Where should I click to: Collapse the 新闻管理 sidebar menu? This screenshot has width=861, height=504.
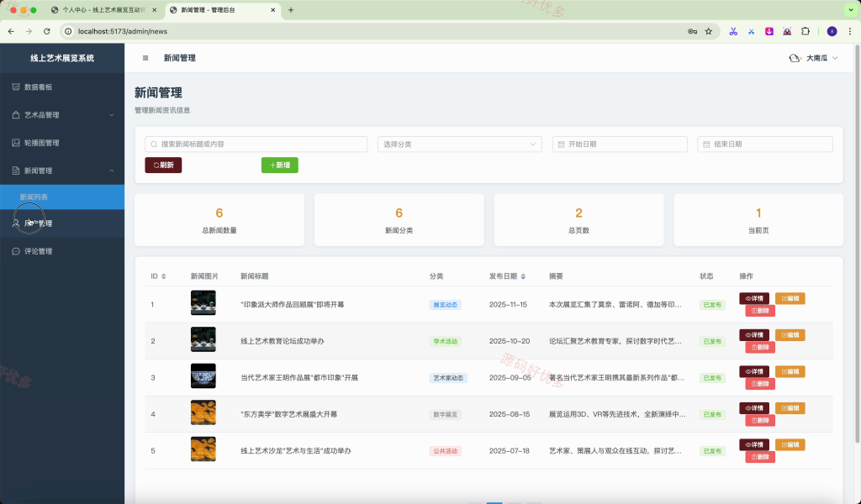point(62,171)
